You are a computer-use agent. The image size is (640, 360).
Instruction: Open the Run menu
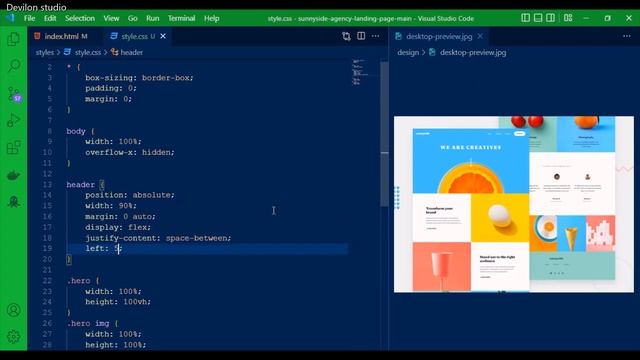coord(153,18)
